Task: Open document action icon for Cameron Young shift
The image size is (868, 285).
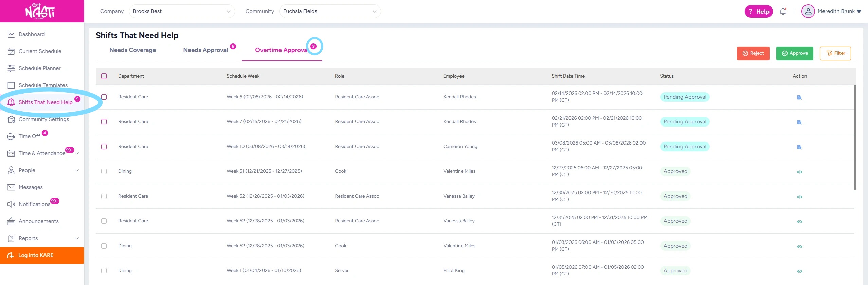Action: coord(799,147)
